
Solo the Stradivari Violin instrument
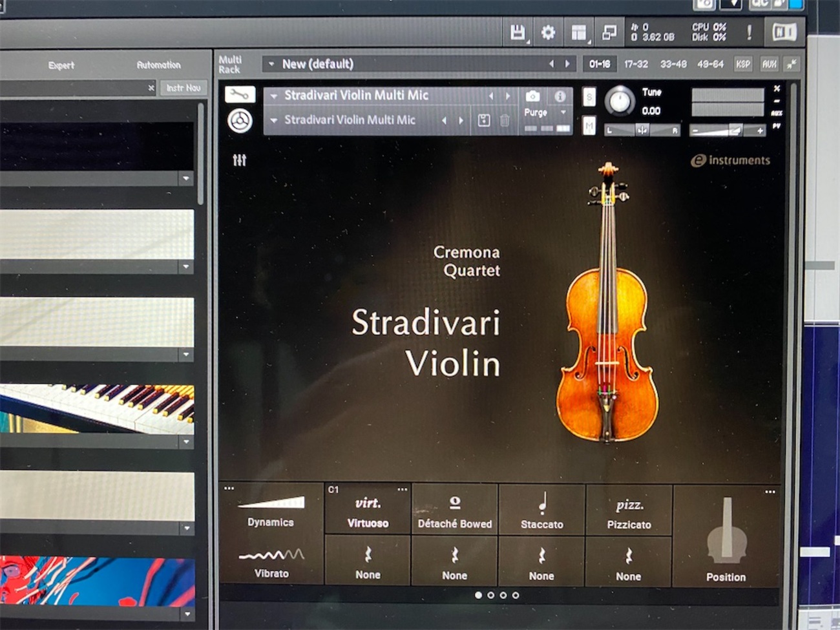click(x=589, y=96)
